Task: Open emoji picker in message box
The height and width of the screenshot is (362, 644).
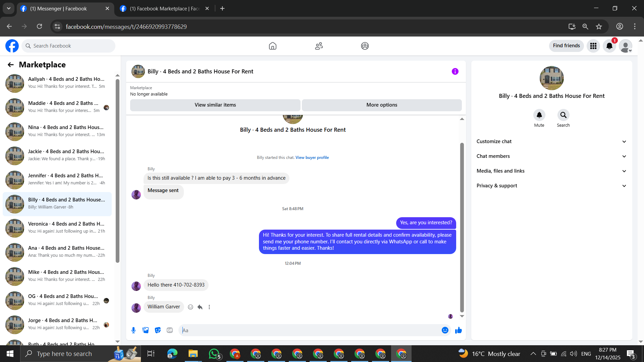Action: (x=445, y=330)
